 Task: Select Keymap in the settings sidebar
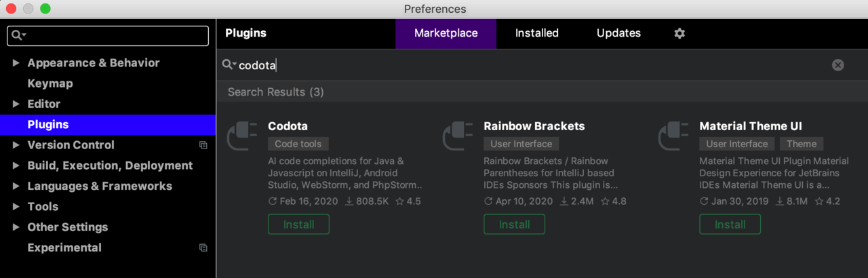tap(50, 84)
